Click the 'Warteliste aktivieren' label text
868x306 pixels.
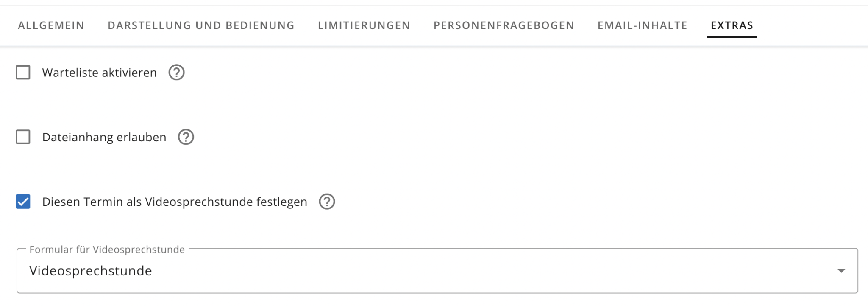click(99, 73)
